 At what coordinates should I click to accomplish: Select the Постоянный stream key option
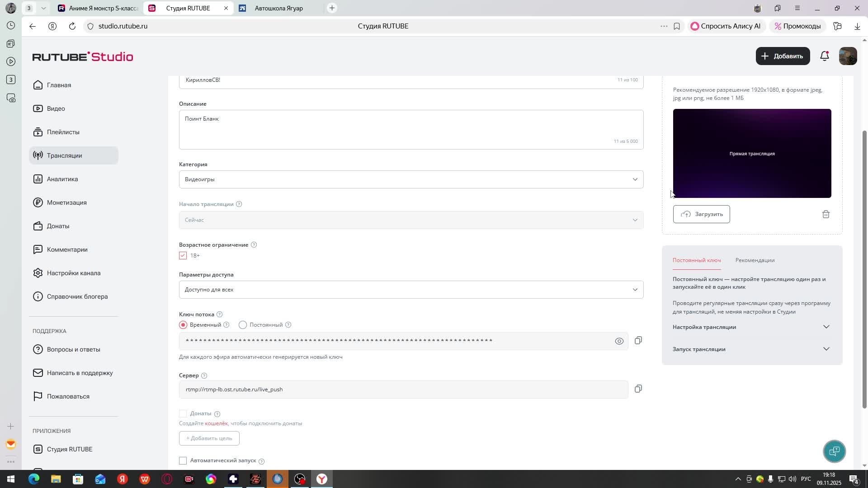(x=243, y=325)
